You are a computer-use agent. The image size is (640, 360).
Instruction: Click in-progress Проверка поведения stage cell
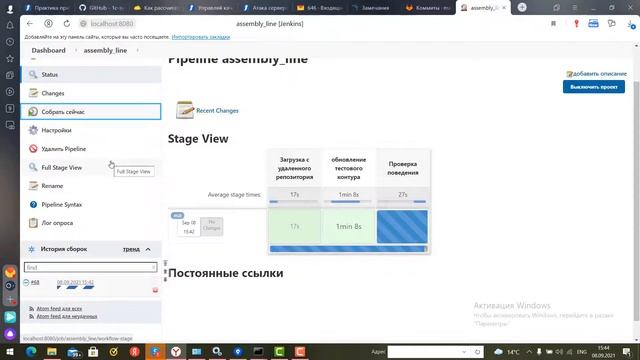[x=402, y=227]
